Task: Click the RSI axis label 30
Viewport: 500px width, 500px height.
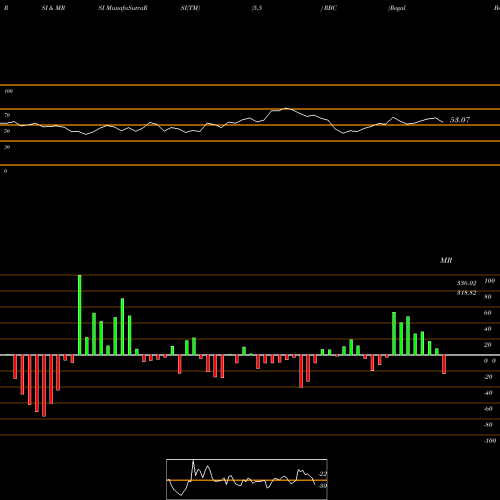Action: tap(7, 147)
